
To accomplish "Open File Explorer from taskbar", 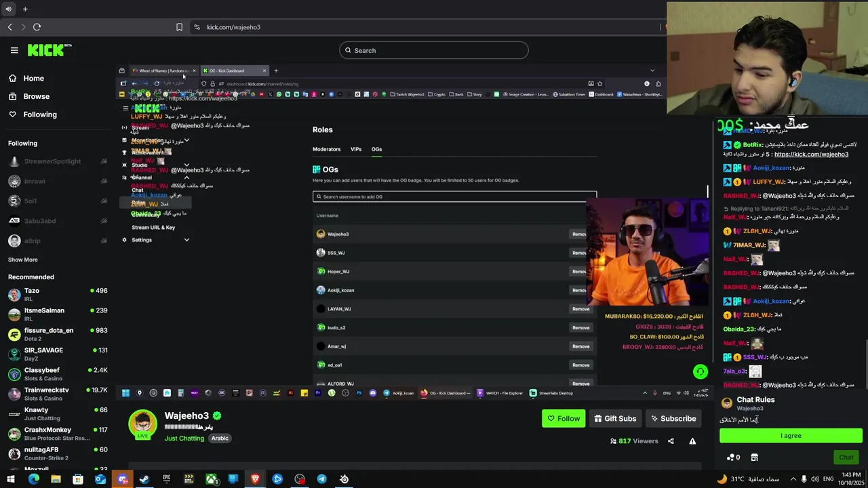I will (x=56, y=479).
